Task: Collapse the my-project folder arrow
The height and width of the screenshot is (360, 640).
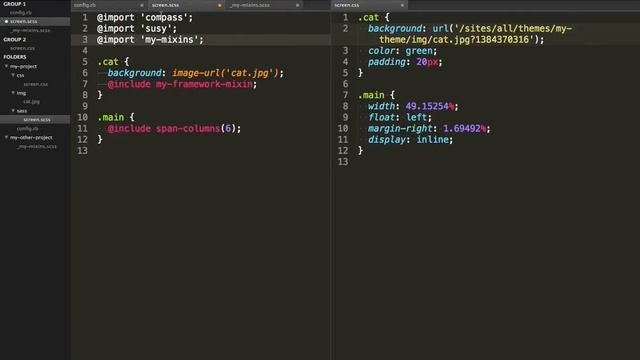Action: (6, 66)
